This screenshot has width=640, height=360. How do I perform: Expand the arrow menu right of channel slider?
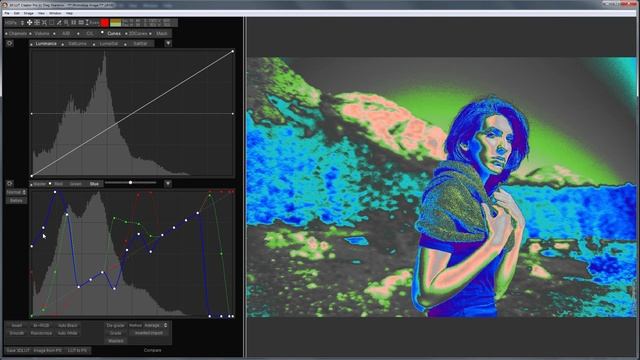(x=168, y=184)
